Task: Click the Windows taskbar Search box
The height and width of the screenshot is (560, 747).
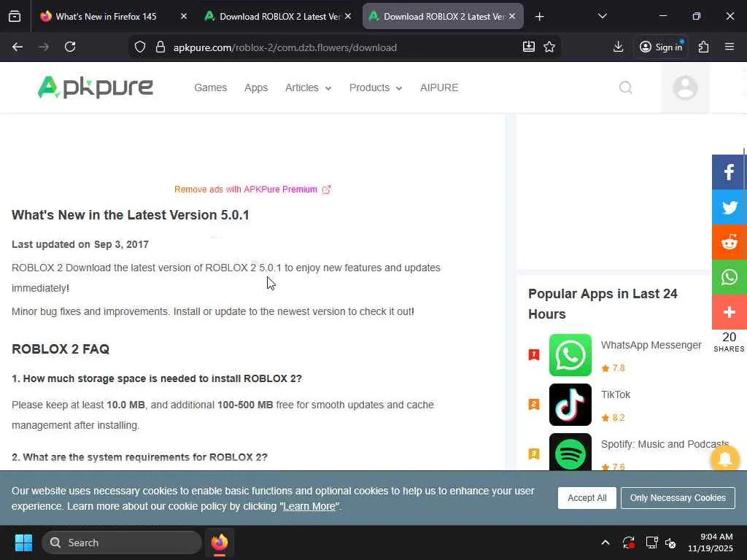Action: (x=122, y=542)
